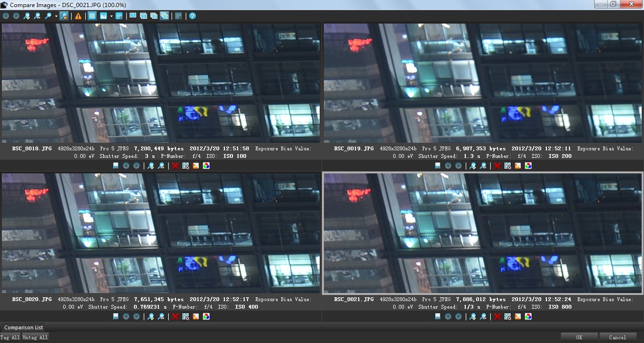Viewport: 644px width, 343px height.
Task: Click the Zoom Out magnifier in top toolbar
Action: point(37,16)
